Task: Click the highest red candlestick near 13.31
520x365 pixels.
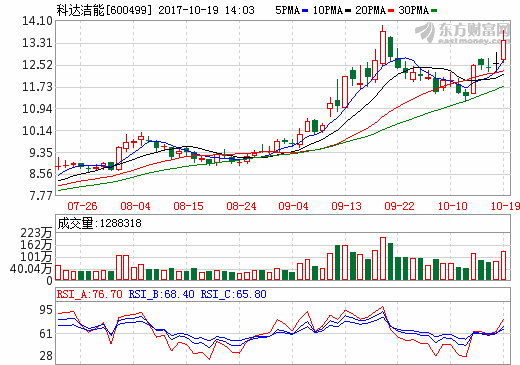Action: point(383,47)
